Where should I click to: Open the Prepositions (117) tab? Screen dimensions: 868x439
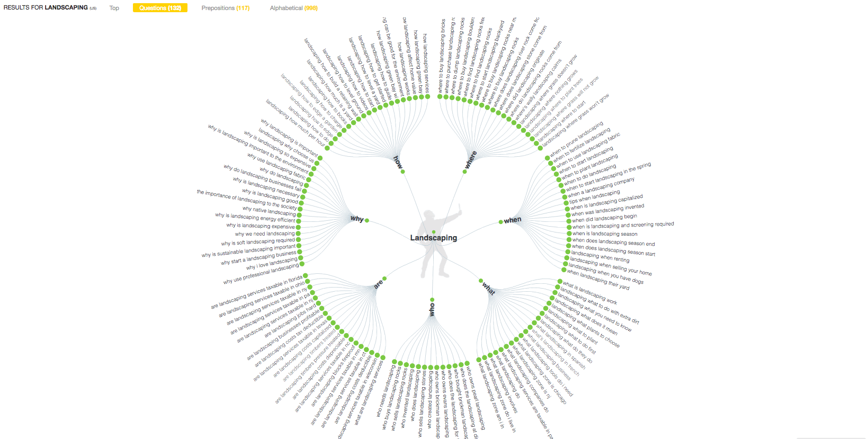(x=225, y=8)
